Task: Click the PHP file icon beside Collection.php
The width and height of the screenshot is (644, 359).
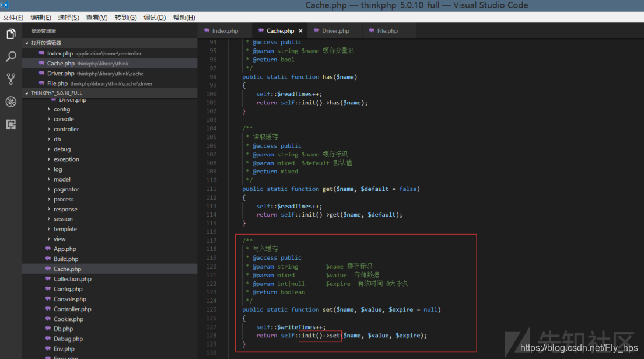Action: point(48,279)
